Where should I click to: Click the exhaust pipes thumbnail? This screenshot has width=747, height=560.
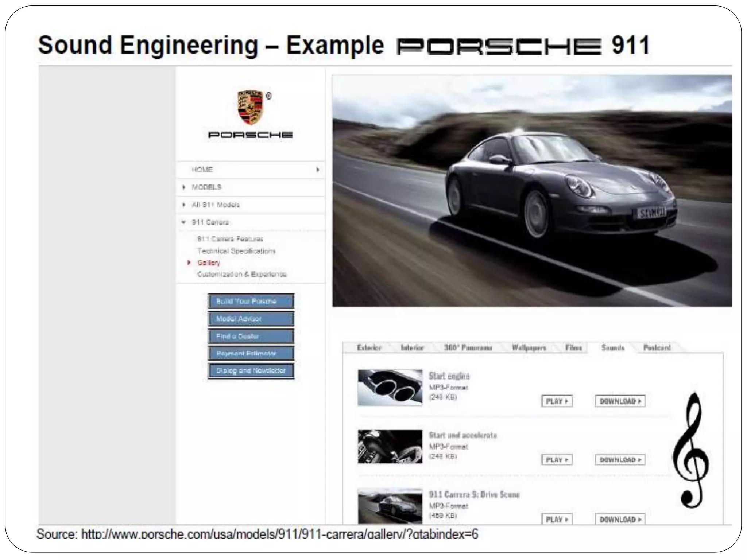[x=390, y=388]
